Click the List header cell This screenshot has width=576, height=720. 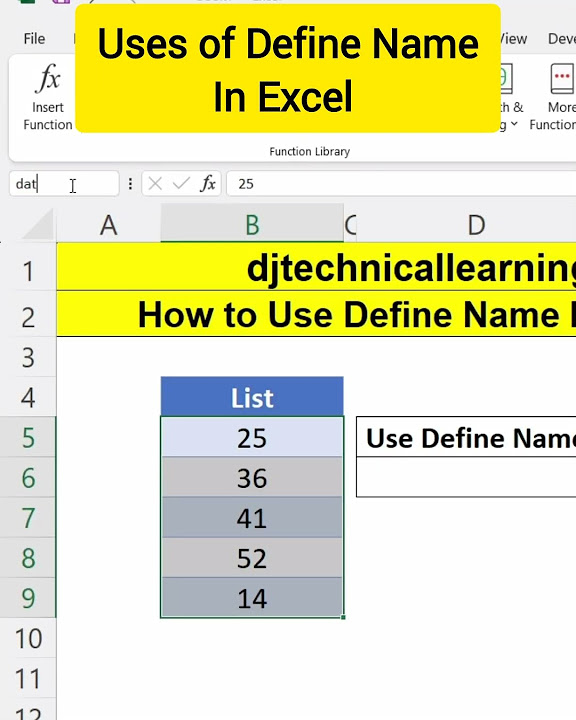(252, 397)
